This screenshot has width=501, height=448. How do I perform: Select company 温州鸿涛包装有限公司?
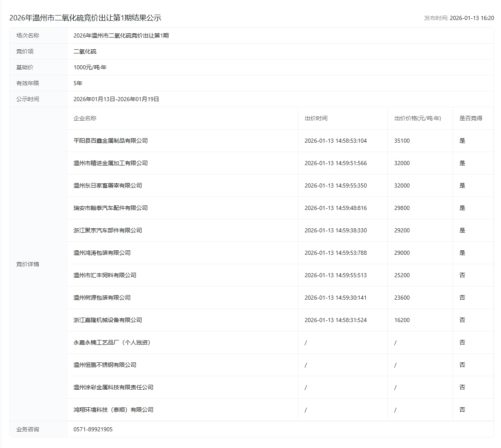(x=102, y=253)
